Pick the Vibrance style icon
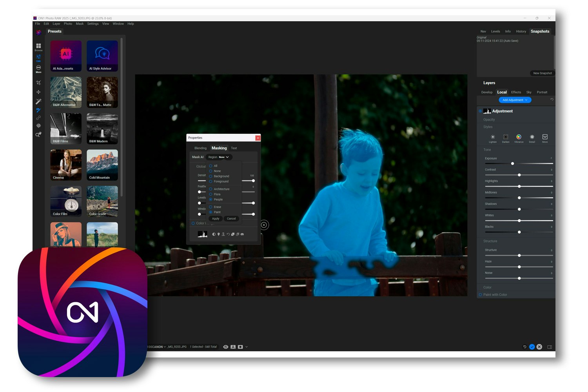Screen dimensions: 588x392 coord(519,138)
